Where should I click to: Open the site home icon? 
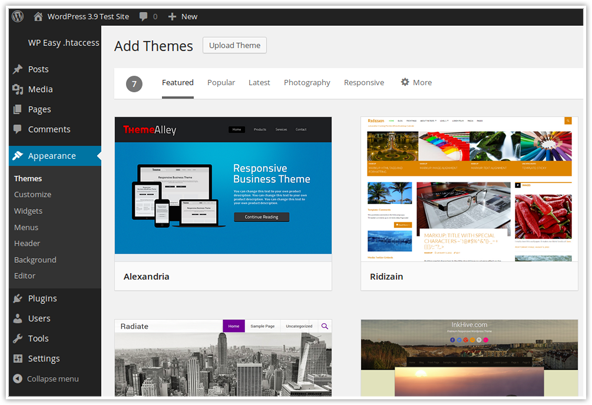click(x=38, y=17)
